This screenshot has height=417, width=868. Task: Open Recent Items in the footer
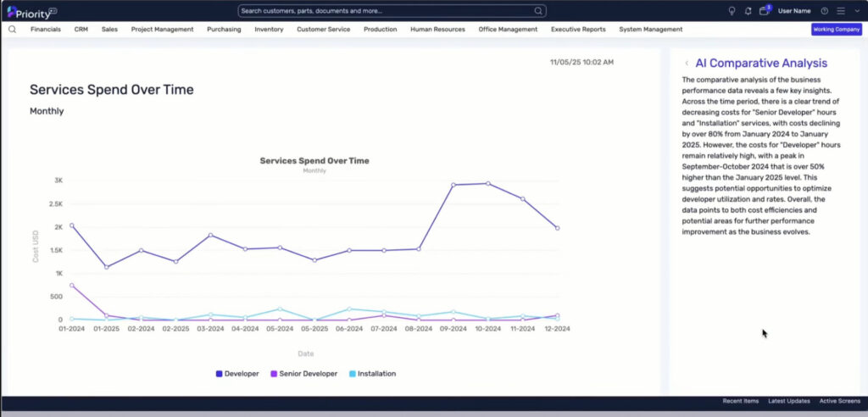740,401
